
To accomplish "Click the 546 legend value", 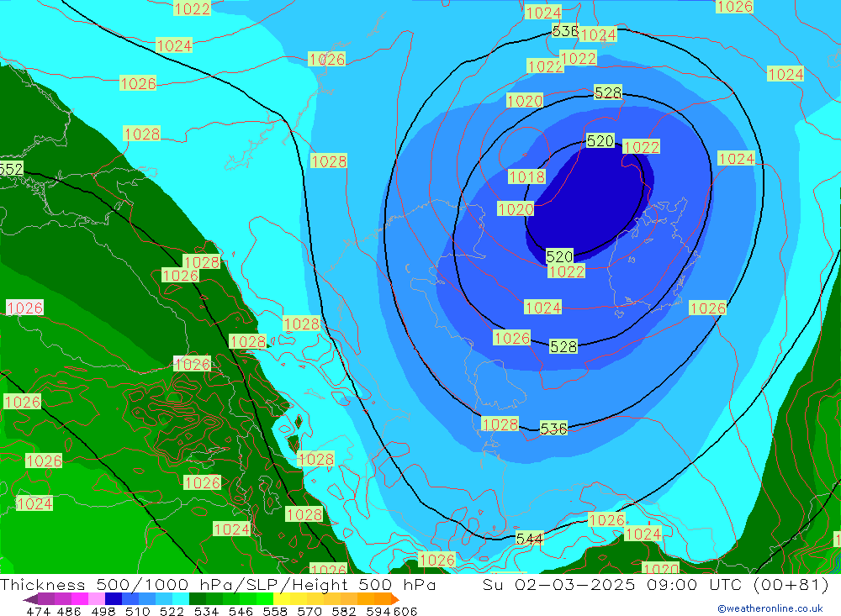I will (x=241, y=611).
